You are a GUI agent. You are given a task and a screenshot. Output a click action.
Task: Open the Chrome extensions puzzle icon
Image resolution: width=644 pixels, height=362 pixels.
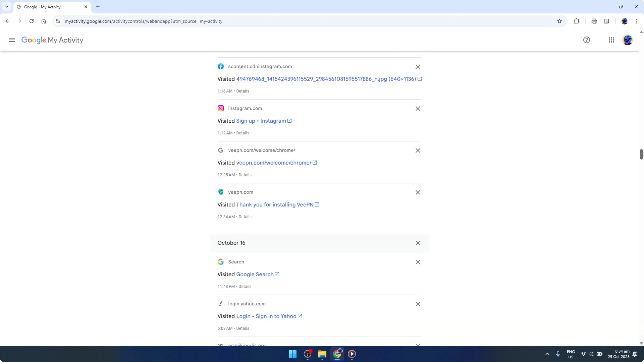click(576, 21)
